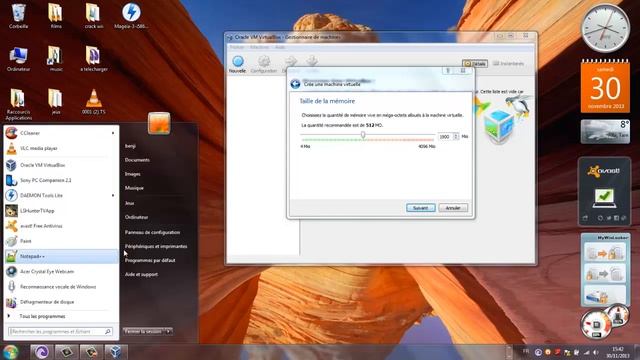Click the taskbar clock
This screenshot has width=640, height=360.
click(617, 352)
